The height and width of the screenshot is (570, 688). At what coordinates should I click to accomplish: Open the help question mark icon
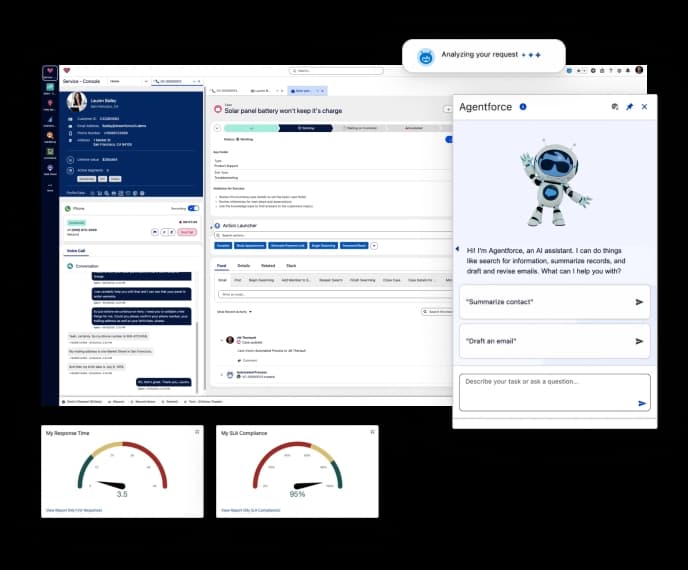610,71
